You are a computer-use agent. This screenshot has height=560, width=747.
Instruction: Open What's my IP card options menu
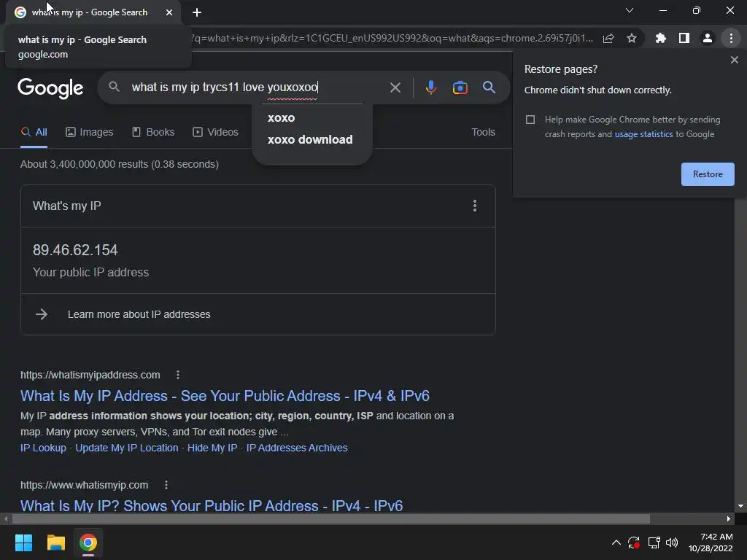click(x=474, y=206)
